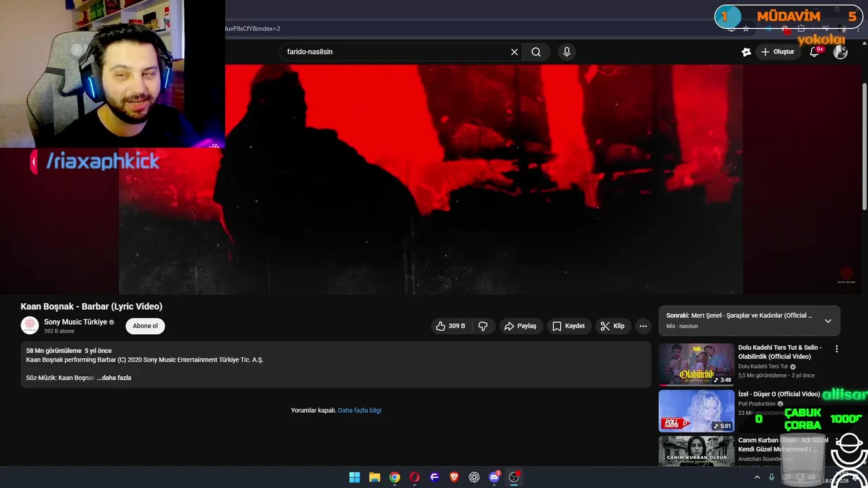Image resolution: width=868 pixels, height=488 pixels.
Task: Start voice search with the microphone icon
Action: [x=567, y=52]
